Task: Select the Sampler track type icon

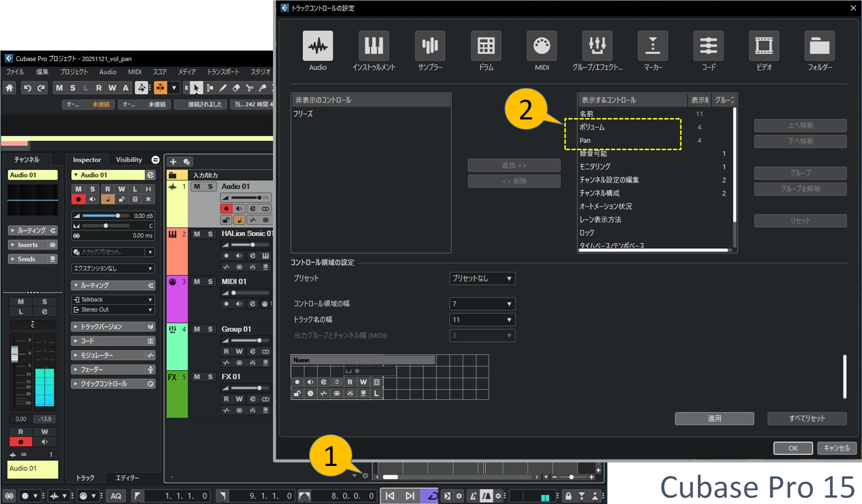Action: [430, 46]
